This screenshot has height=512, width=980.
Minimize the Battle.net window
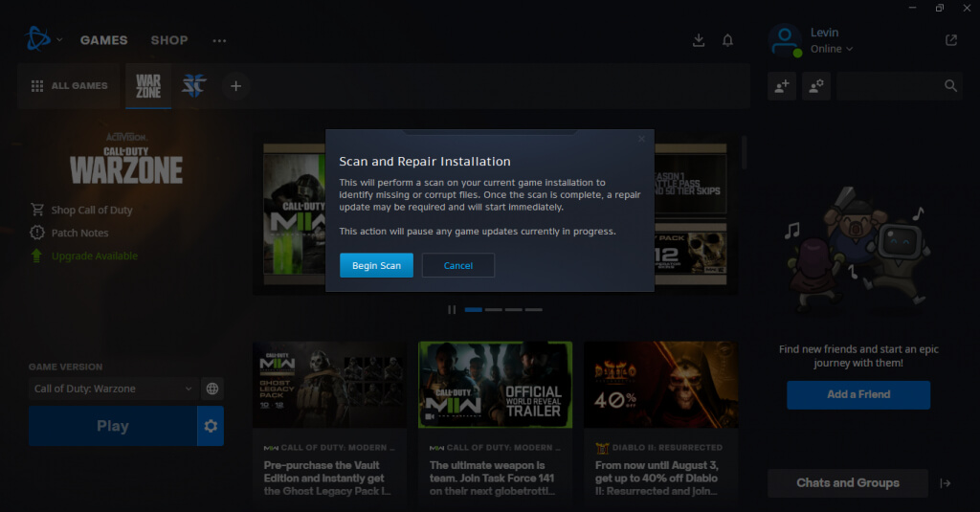point(912,8)
